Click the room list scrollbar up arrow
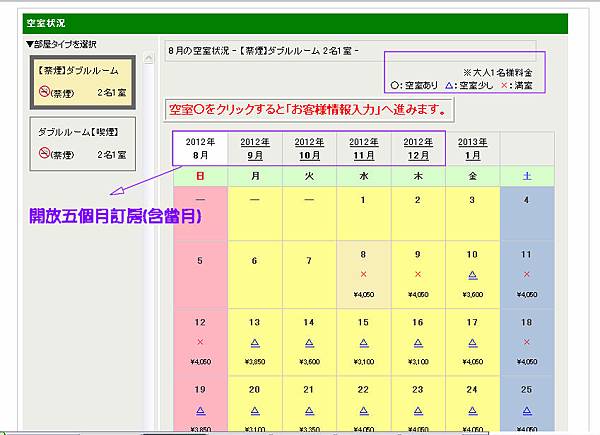 pyautogui.click(x=148, y=59)
